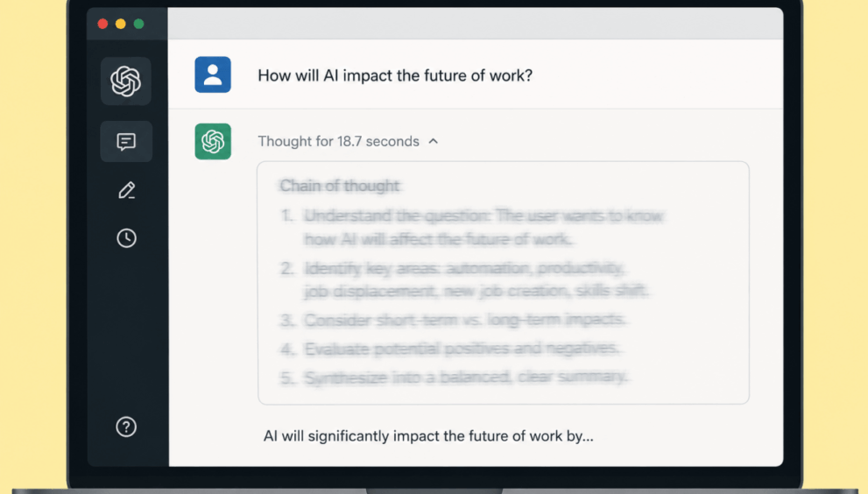The image size is (868, 494).
Task: Click the yellow minimize window button
Action: tap(121, 24)
